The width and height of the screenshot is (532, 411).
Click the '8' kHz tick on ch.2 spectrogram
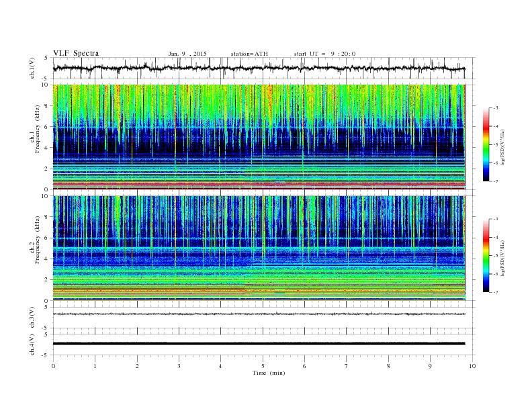coord(46,217)
